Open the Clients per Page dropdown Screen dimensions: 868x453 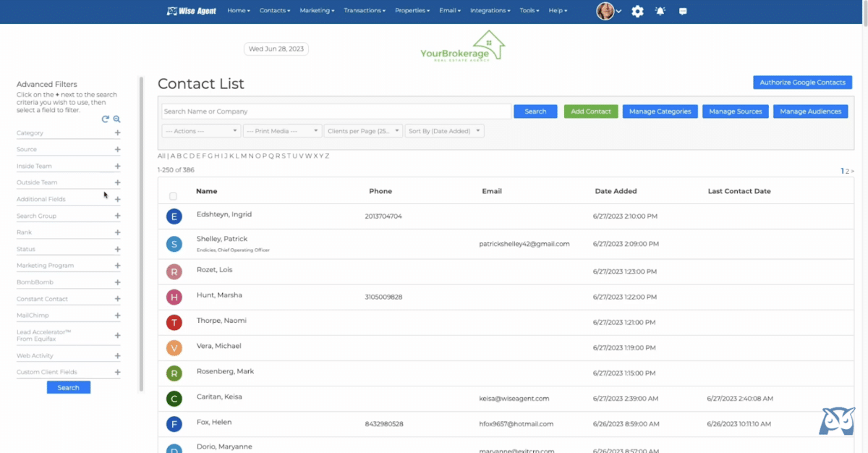click(x=363, y=131)
